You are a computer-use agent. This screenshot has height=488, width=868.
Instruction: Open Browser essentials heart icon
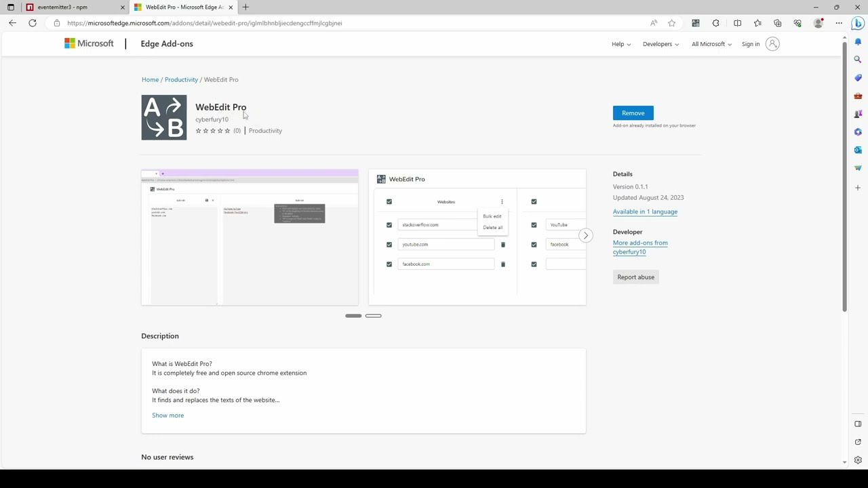click(797, 23)
